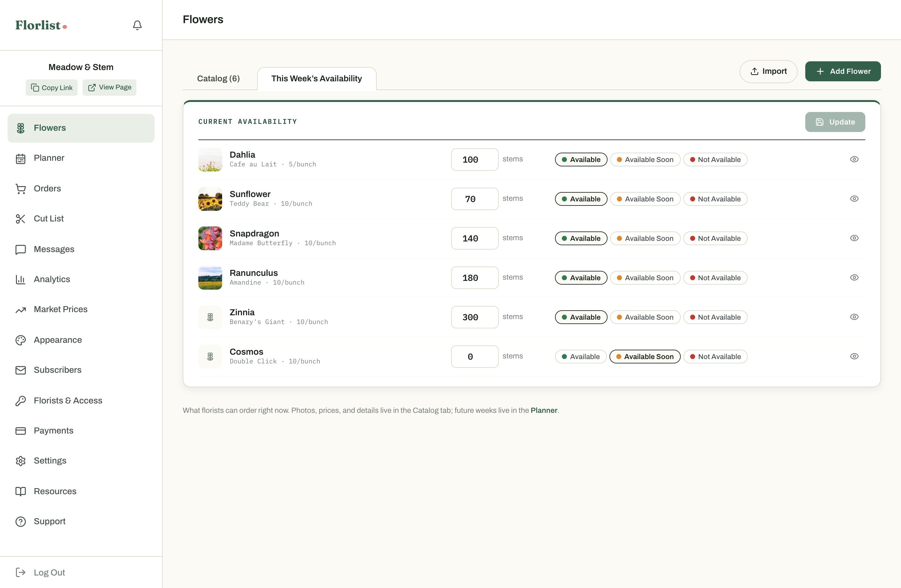Go to Subscribers
Screen dimensions: 901x588
tap(81, 370)
